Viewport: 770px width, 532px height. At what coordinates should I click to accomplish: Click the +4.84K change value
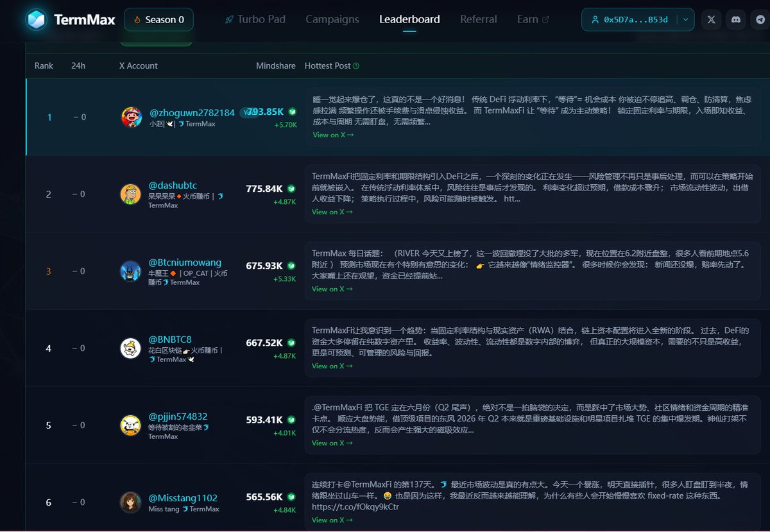point(284,510)
